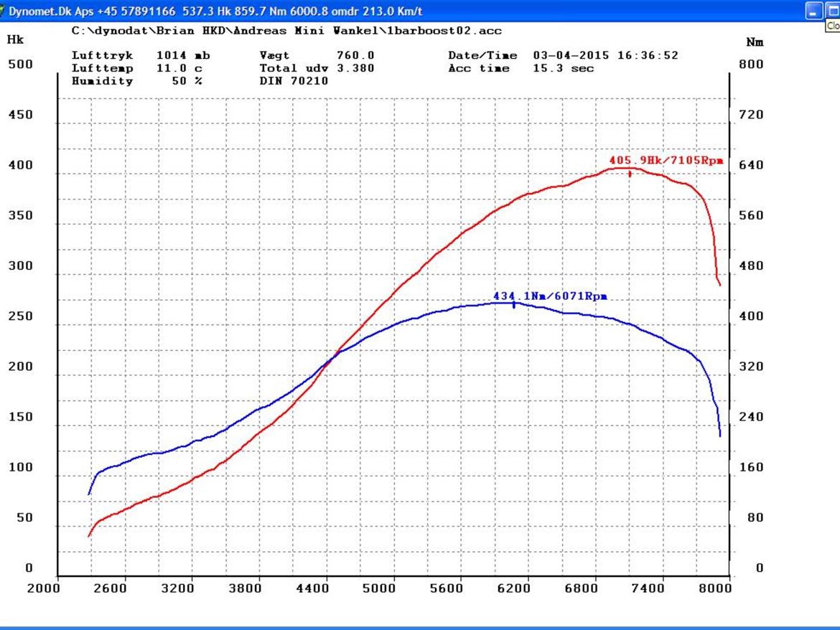Click the blue peak torque marker tick
The image size is (840, 630).
pos(513,305)
